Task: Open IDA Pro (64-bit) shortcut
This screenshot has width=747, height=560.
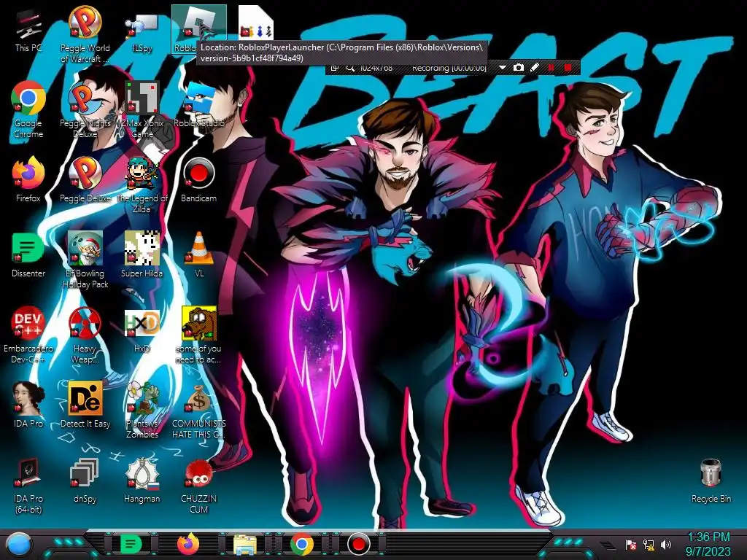Action: pyautogui.click(x=28, y=486)
